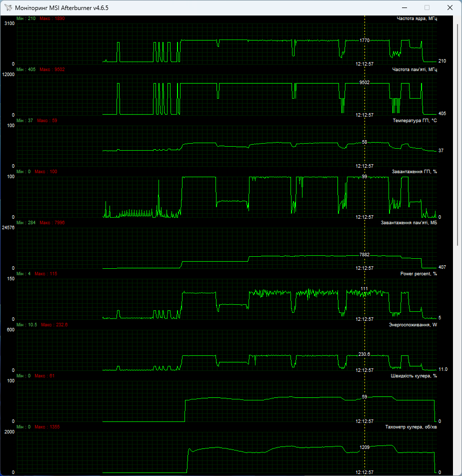
Task: Click the fan speed marker value 59
Action: coord(364,397)
